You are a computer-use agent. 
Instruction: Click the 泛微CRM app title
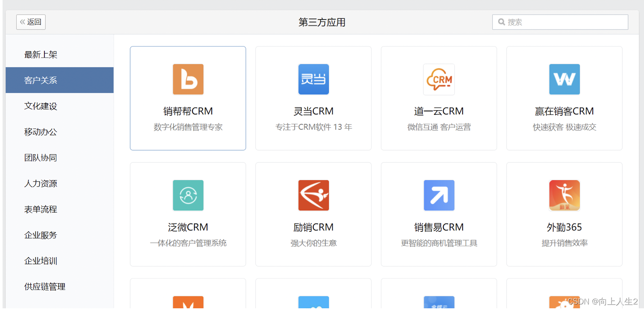click(x=188, y=227)
